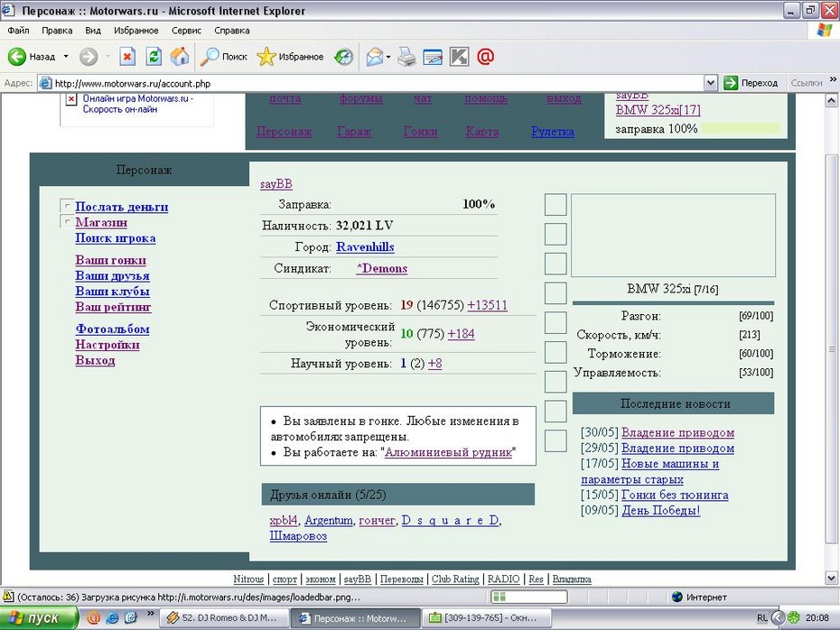The image size is (840, 630).
Task: Open the Файл menu
Action: (18, 31)
